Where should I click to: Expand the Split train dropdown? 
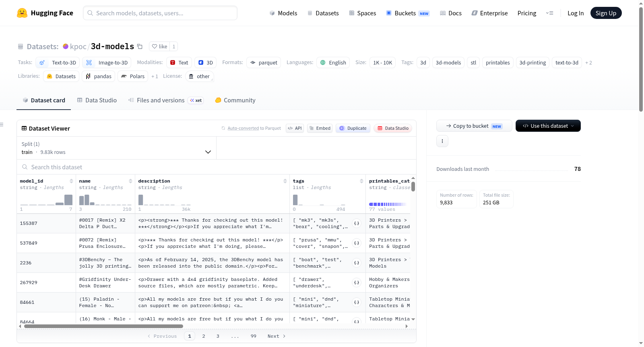point(116,148)
